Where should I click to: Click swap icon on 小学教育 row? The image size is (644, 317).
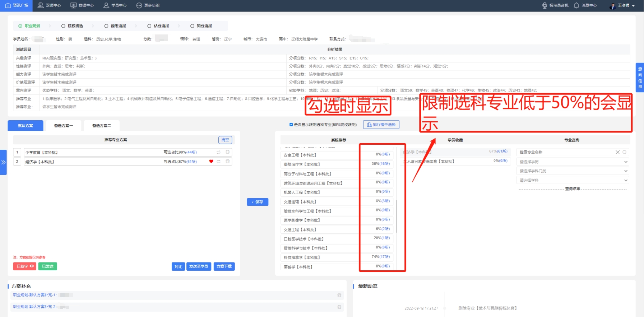(218, 152)
